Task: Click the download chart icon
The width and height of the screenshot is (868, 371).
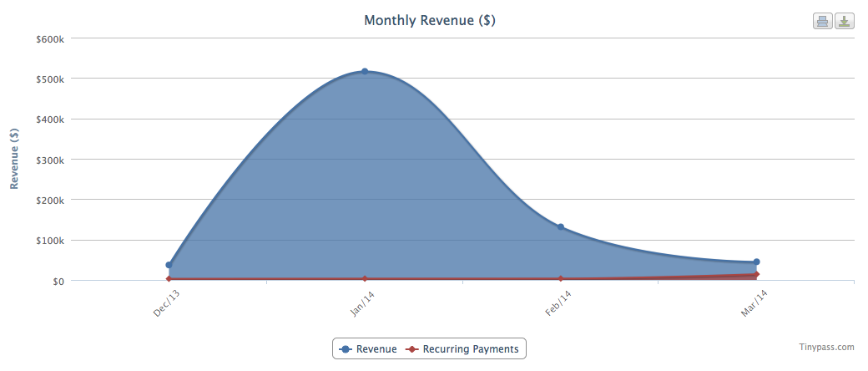Action: coord(845,22)
